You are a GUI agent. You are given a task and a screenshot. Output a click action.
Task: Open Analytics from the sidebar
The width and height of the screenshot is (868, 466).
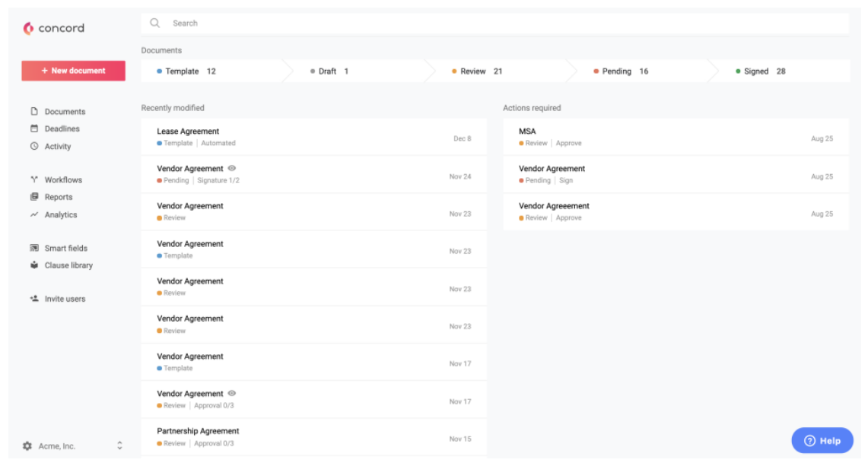[61, 214]
